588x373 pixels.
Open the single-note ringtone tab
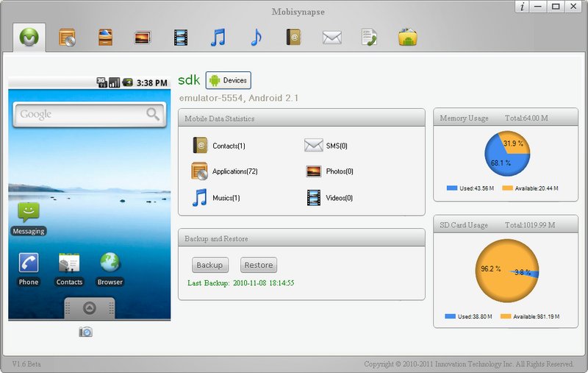click(x=256, y=37)
